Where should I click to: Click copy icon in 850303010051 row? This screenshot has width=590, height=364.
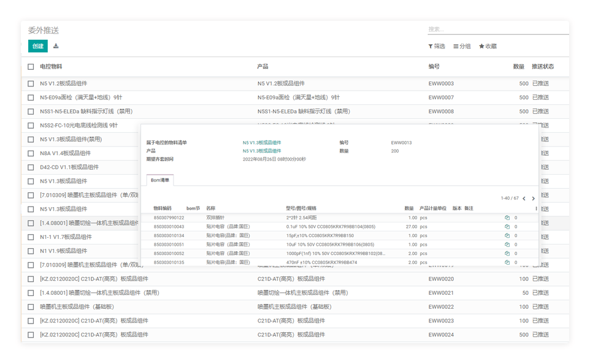(507, 245)
